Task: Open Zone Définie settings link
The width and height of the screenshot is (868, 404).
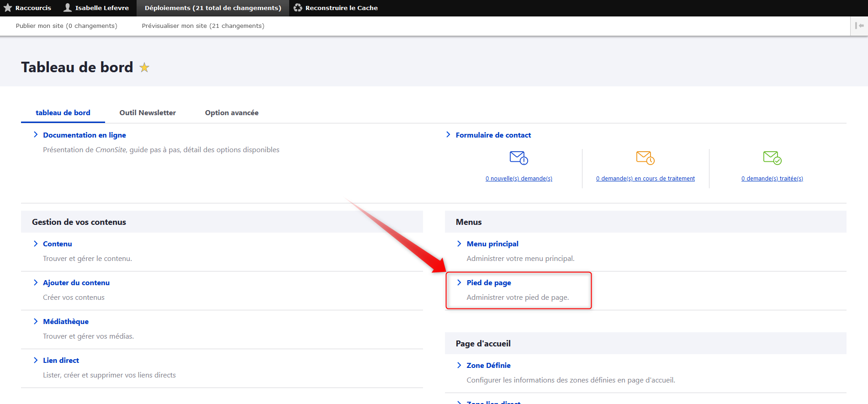Action: [488, 366]
